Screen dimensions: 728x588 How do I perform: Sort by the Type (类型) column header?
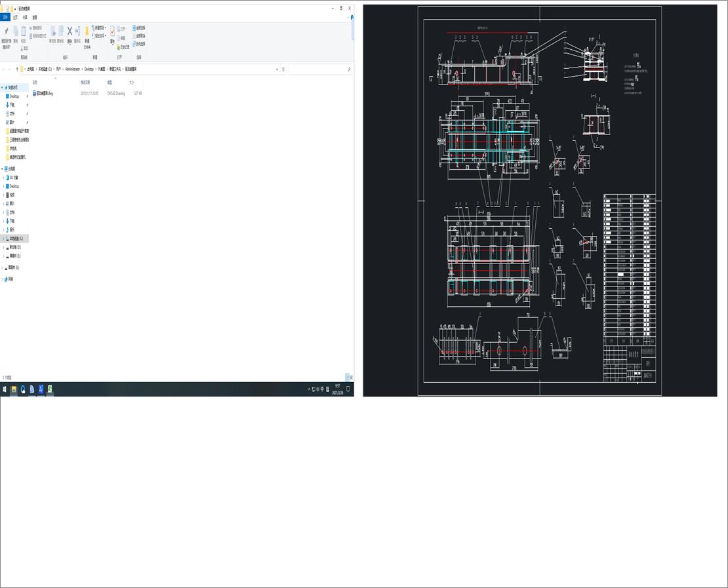pos(110,82)
